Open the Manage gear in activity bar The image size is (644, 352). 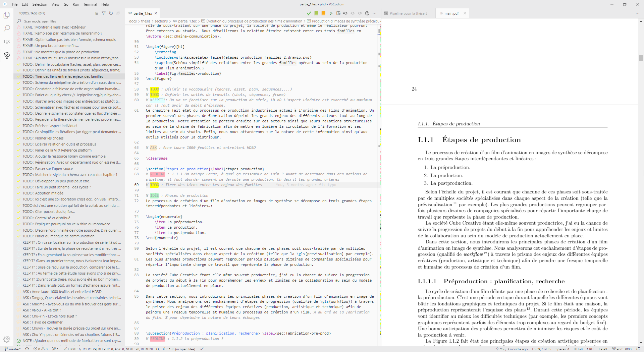(x=7, y=339)
